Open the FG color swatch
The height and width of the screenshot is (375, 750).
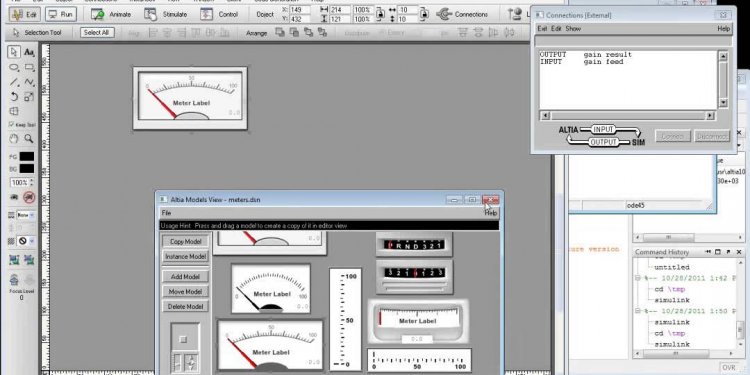(x=27, y=156)
